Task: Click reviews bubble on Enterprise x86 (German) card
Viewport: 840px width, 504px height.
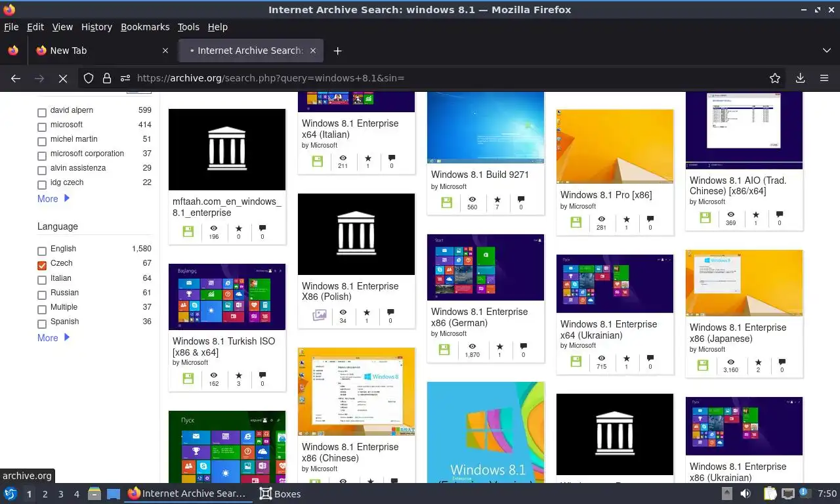Action: pyautogui.click(x=523, y=346)
